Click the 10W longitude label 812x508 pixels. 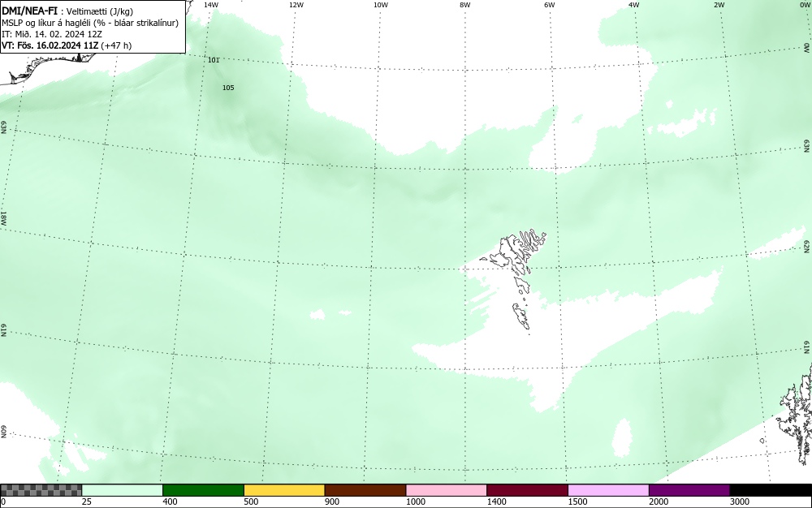coord(381,5)
